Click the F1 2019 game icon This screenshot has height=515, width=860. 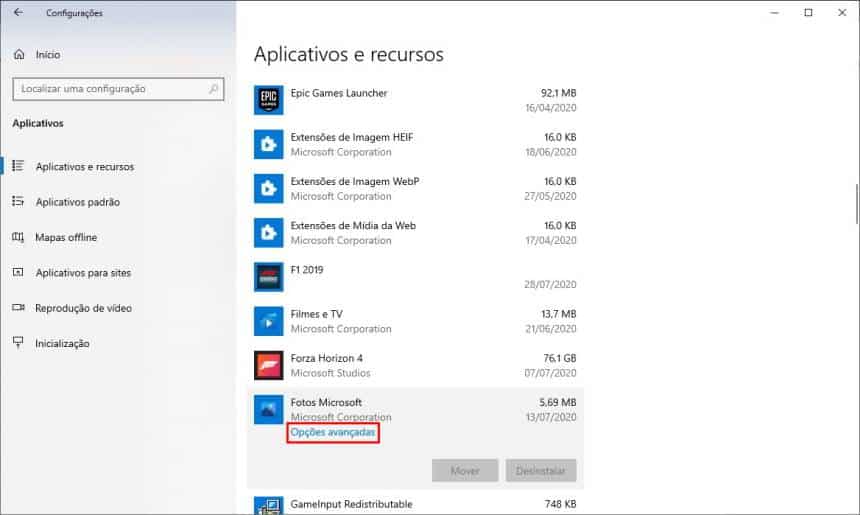pos(268,277)
